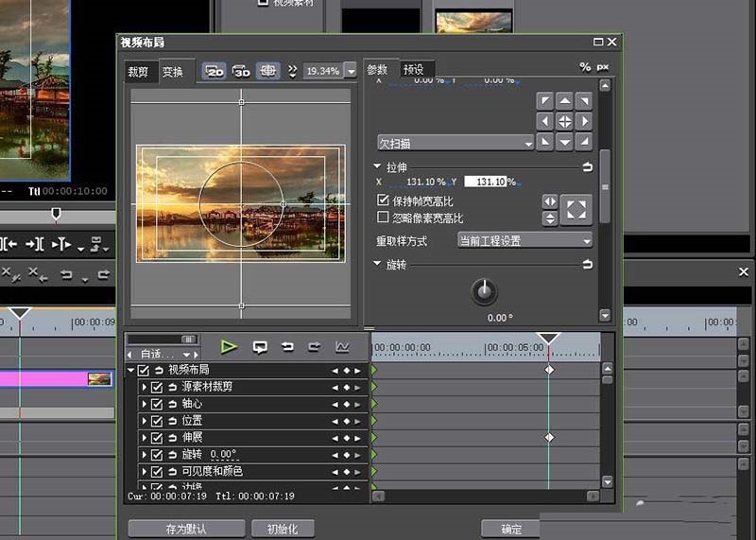756x540 pixels.
Task: Click the 初始化 button
Action: (283, 530)
